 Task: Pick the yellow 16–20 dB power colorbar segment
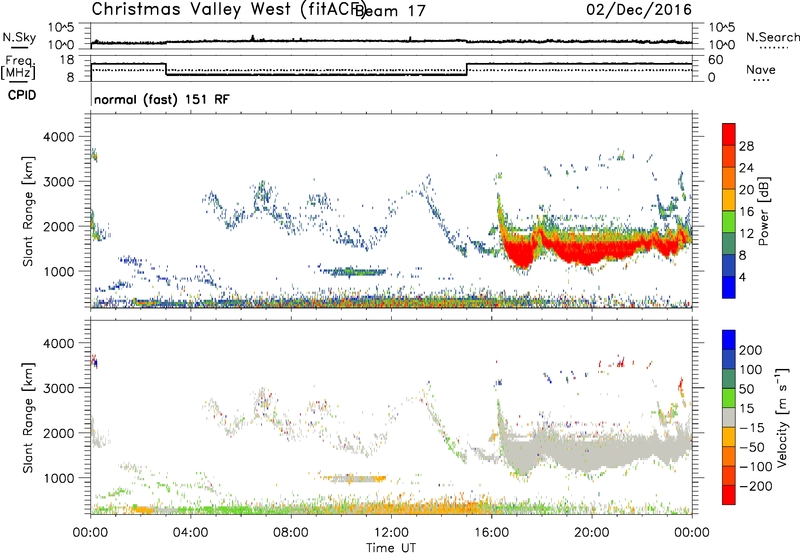coord(729,200)
